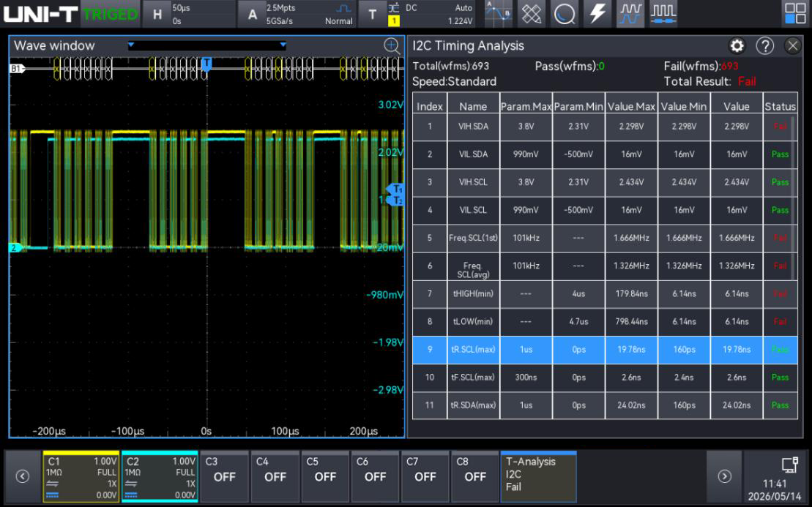Viewport: 812px width, 507px height.
Task: Open the C2 channel settings box
Action: click(160, 476)
